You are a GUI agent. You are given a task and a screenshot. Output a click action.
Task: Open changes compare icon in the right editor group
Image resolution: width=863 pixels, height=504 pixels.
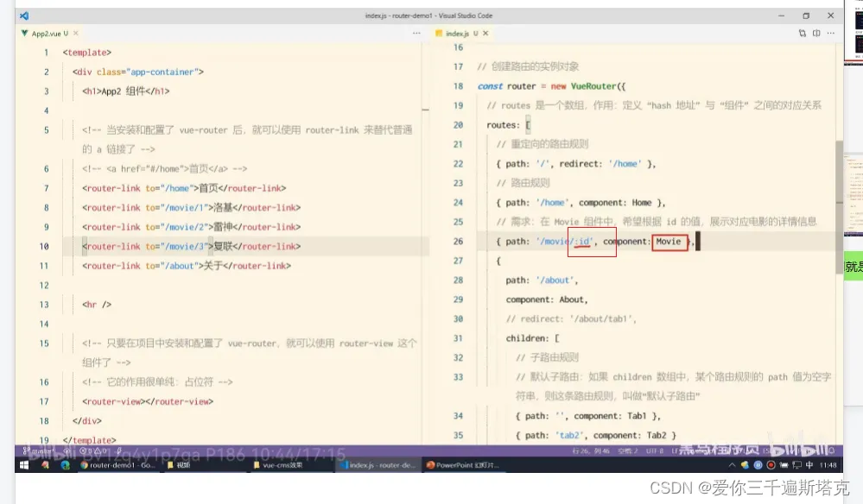(x=803, y=34)
